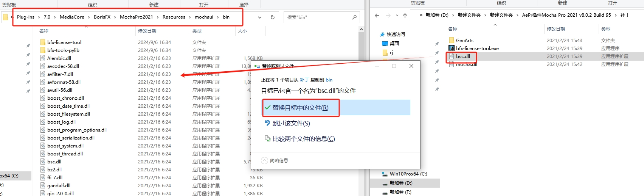Click the Quick access star icon

click(382, 34)
